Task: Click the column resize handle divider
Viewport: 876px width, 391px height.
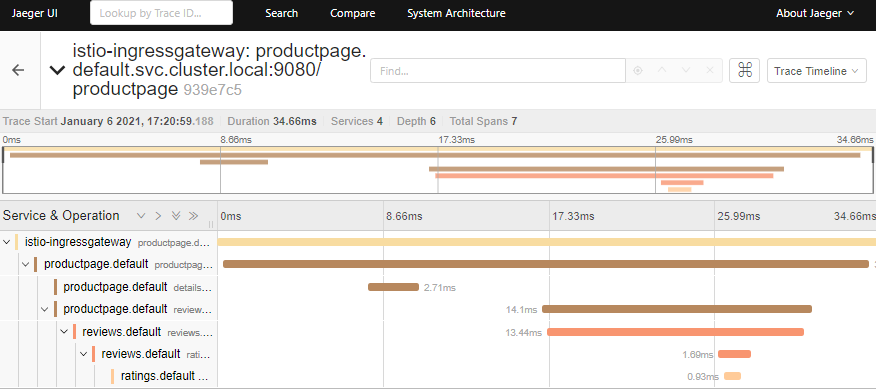Action: [211, 224]
